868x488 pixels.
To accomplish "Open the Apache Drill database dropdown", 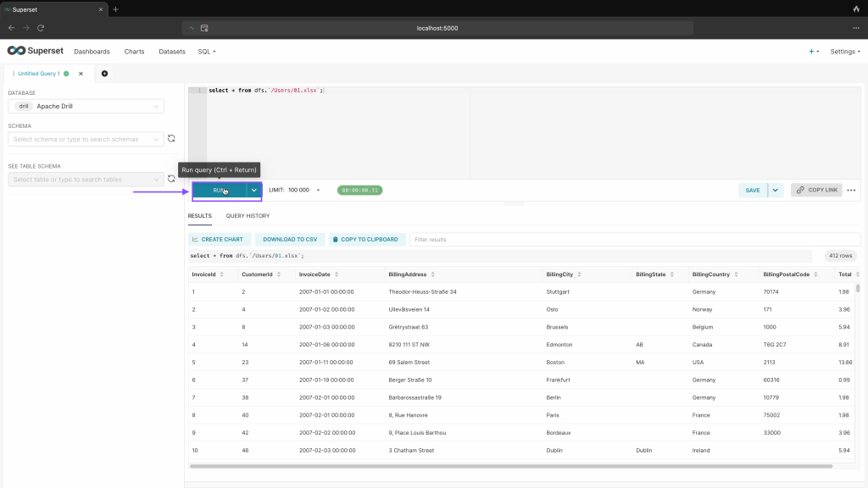I will click(x=86, y=107).
